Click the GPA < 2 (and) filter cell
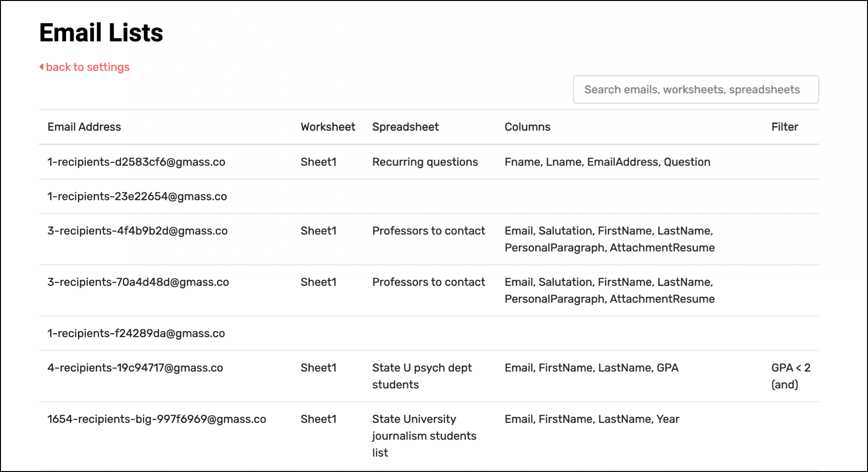This screenshot has height=472, width=868. pos(791,376)
